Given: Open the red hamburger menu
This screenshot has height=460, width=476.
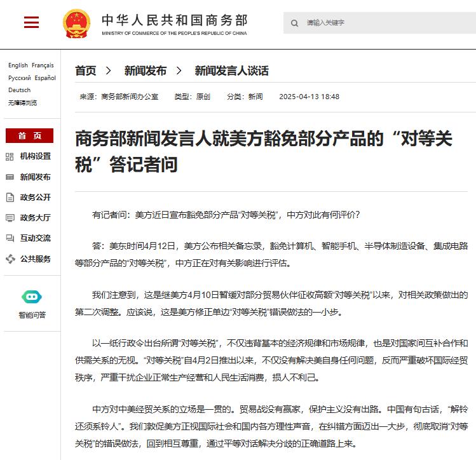Looking at the screenshot, I should pyautogui.click(x=31, y=23).
